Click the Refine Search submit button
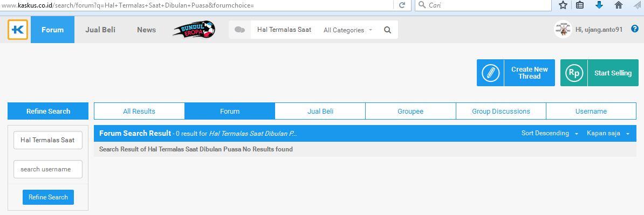This screenshot has width=644, height=215. coord(48,197)
